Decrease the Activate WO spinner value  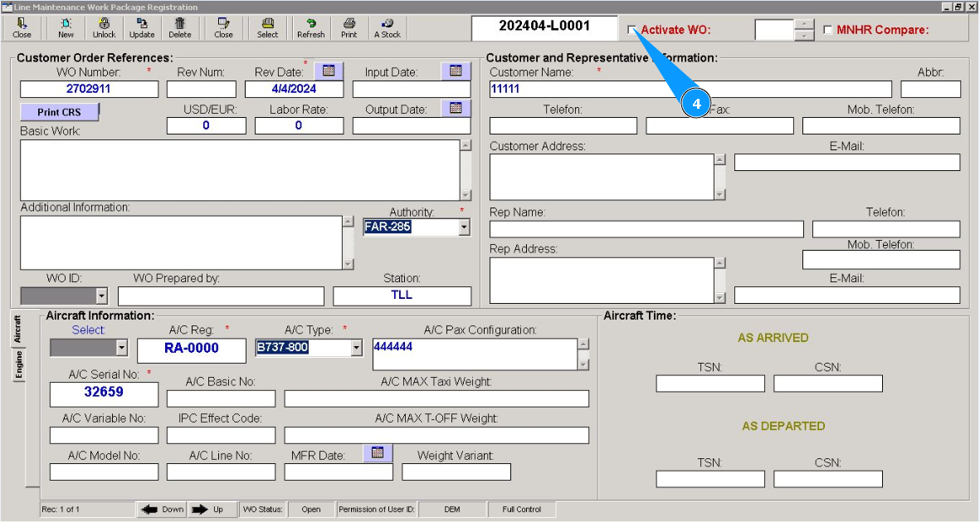pyautogui.click(x=804, y=36)
